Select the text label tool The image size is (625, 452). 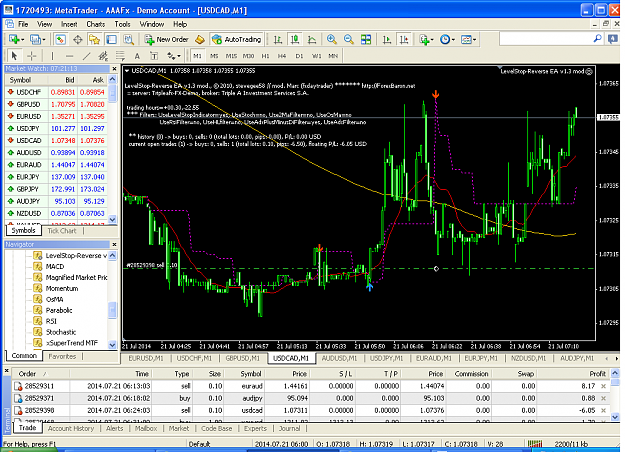[x=154, y=56]
